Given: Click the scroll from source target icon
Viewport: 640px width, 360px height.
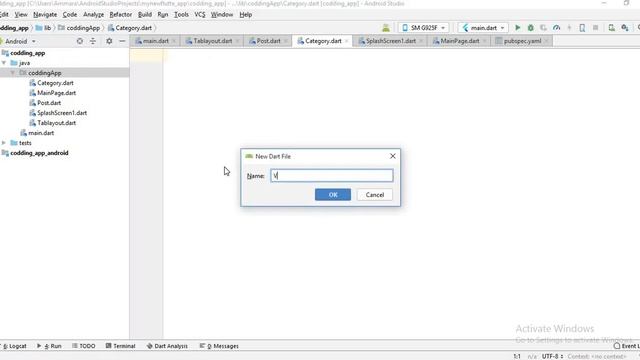Looking at the screenshot, I should [x=80, y=41].
